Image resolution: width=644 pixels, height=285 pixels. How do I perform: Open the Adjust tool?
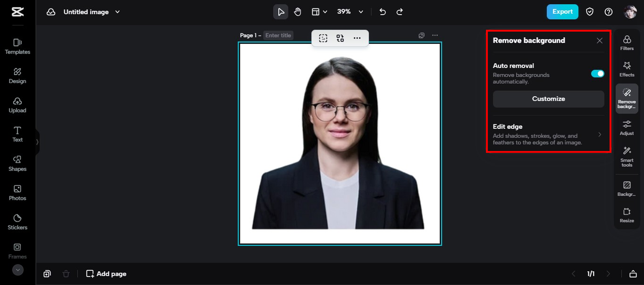coord(627,127)
